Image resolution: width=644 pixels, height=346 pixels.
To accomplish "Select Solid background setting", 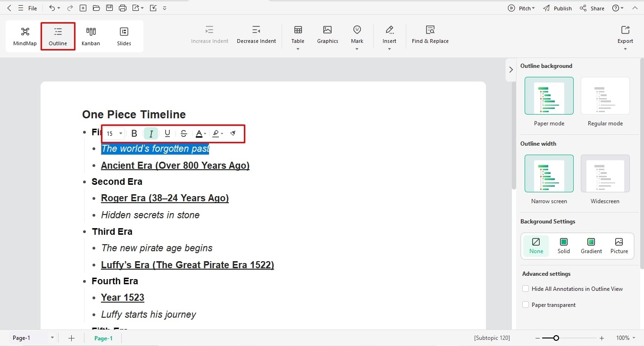I will point(564,246).
